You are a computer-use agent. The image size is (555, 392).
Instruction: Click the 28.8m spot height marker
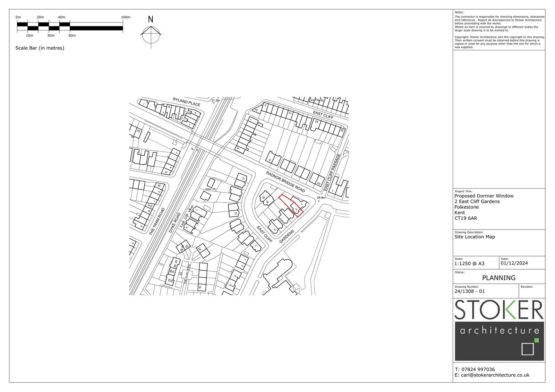pyautogui.click(x=321, y=198)
